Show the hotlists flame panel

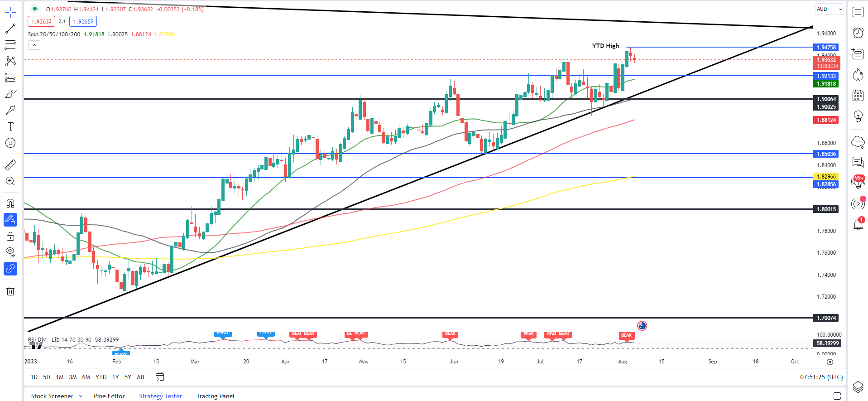click(x=858, y=74)
